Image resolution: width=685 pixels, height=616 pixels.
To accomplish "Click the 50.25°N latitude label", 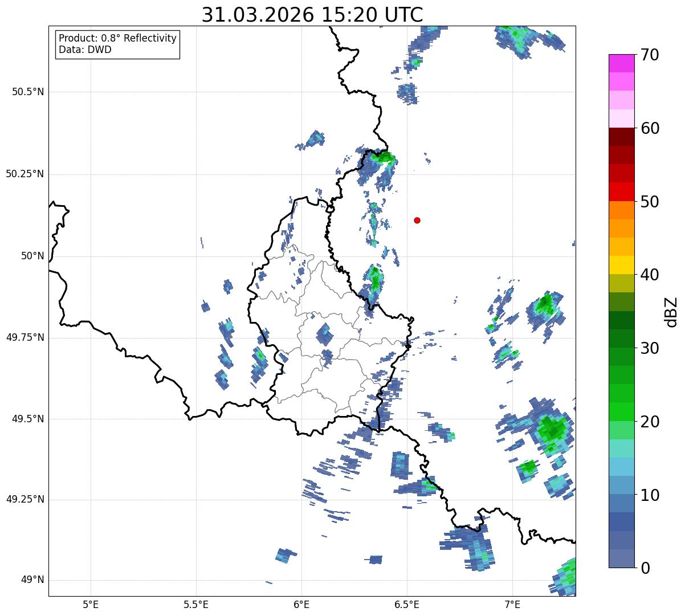I will click(x=25, y=174).
